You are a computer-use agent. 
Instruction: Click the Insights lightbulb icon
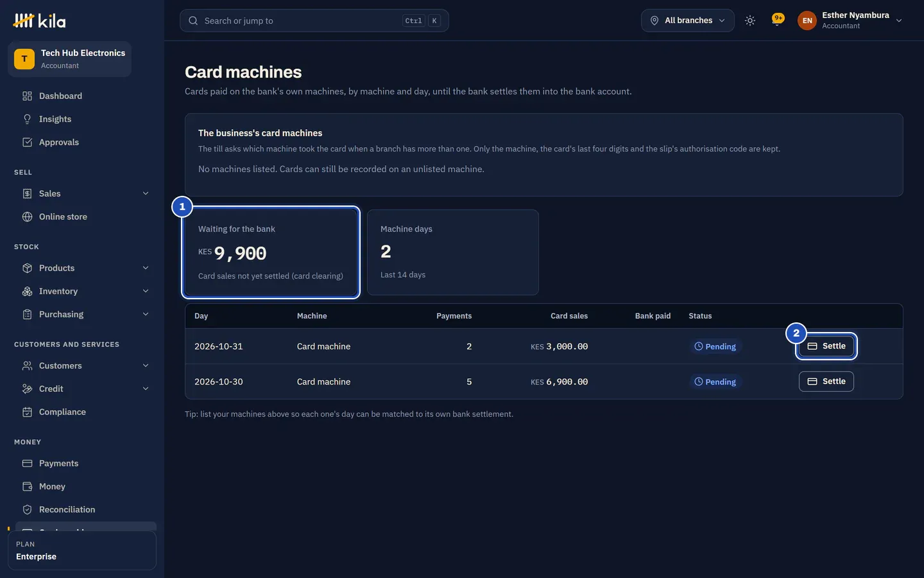click(27, 119)
